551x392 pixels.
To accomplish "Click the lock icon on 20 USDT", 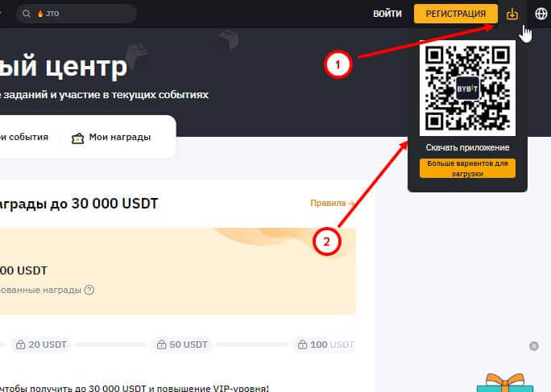I will [19, 345].
